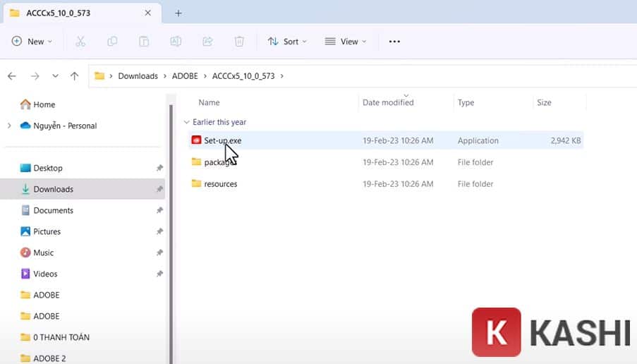The width and height of the screenshot is (637, 364).
Task: Click ACCCx5_10_0_573 breadcrumb in address bar
Action: [243, 76]
